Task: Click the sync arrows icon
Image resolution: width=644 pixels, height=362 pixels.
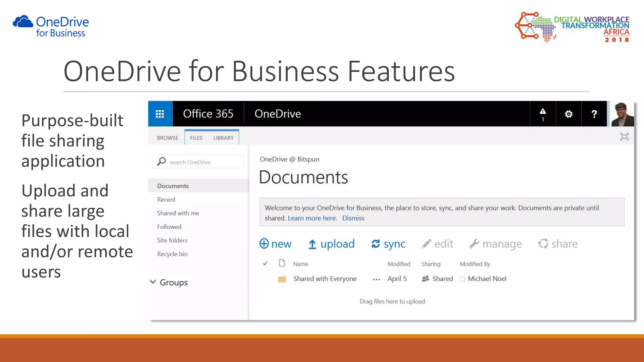Action: coord(376,244)
